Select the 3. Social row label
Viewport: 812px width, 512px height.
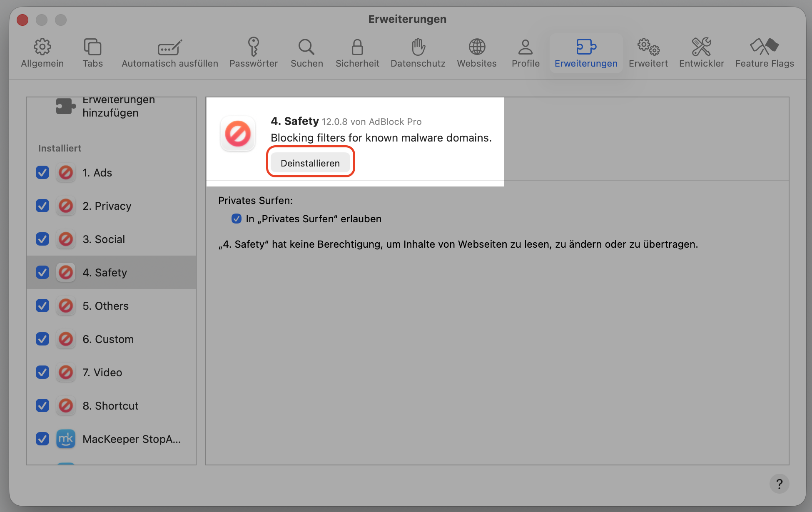[x=104, y=239]
